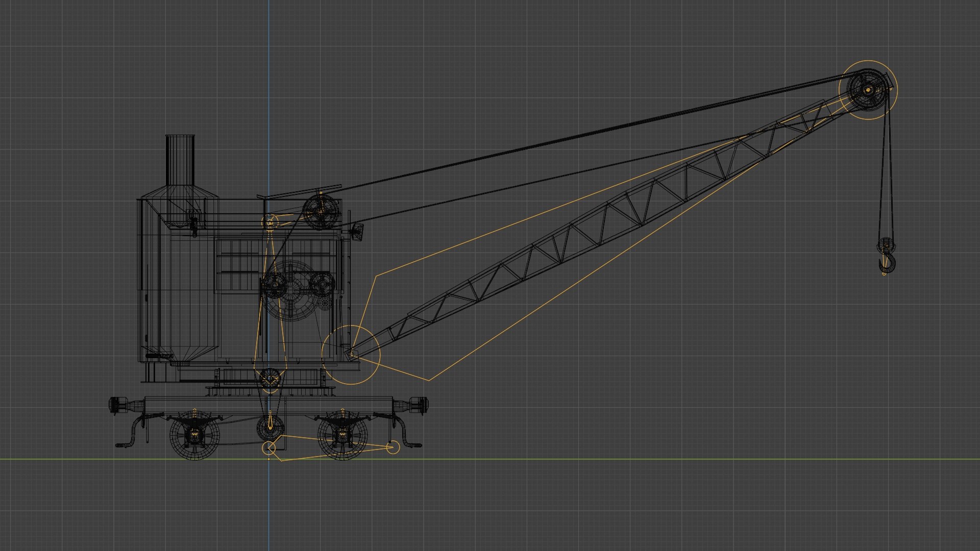This screenshot has width=980, height=551.
Task: Select the large winch gear inside the cab
Action: (291, 290)
